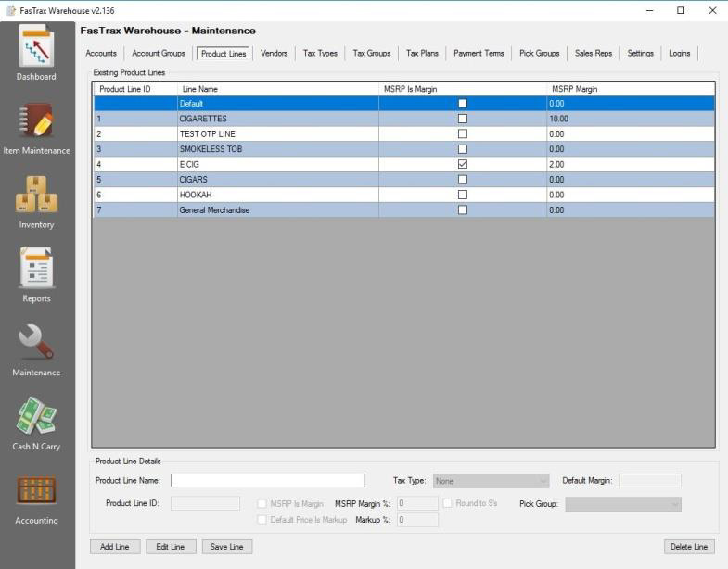The image size is (728, 569).
Task: Switch to the Pick Groups tab
Action: pos(540,54)
